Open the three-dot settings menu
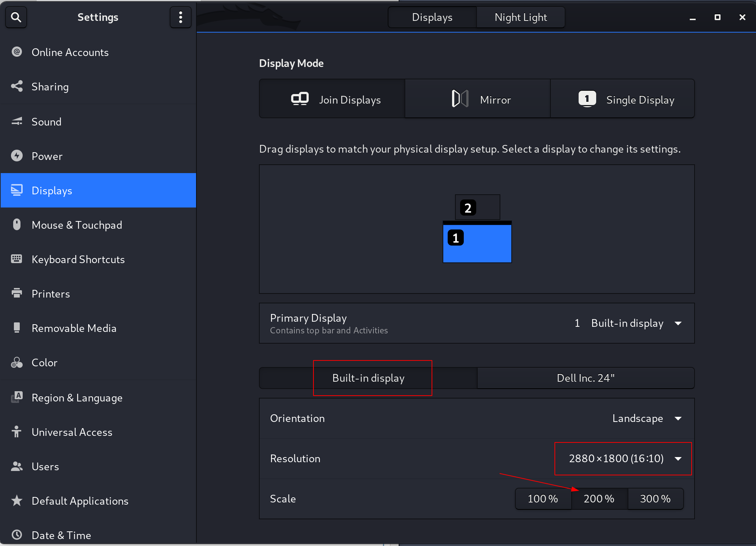Image resolution: width=756 pixels, height=546 pixels. 180,17
